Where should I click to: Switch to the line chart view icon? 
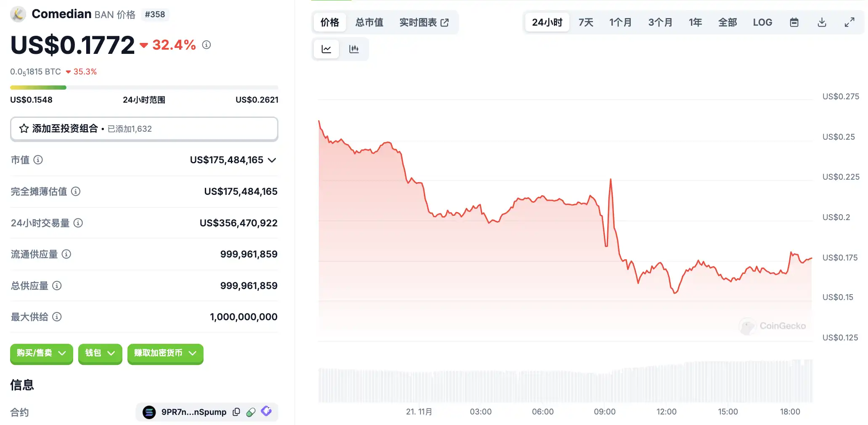coord(326,49)
